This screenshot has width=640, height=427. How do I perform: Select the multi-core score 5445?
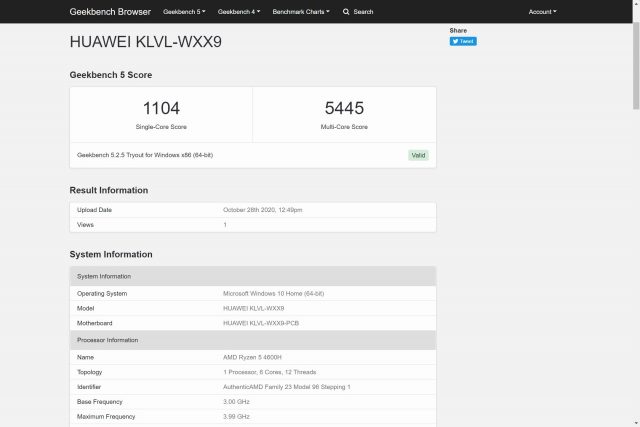(x=344, y=108)
